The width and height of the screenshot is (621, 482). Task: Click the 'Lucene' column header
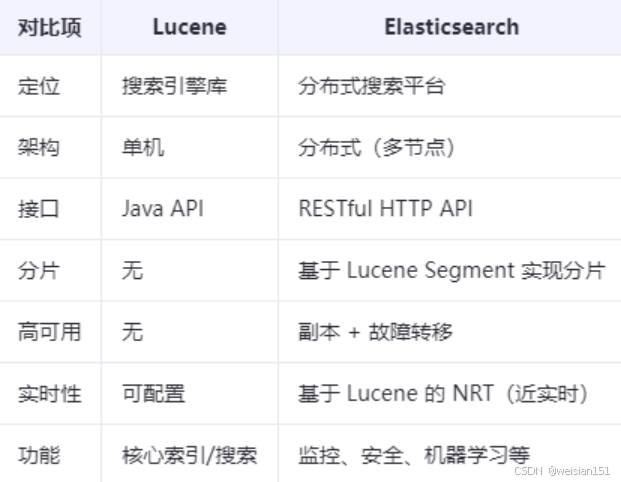click(190, 27)
